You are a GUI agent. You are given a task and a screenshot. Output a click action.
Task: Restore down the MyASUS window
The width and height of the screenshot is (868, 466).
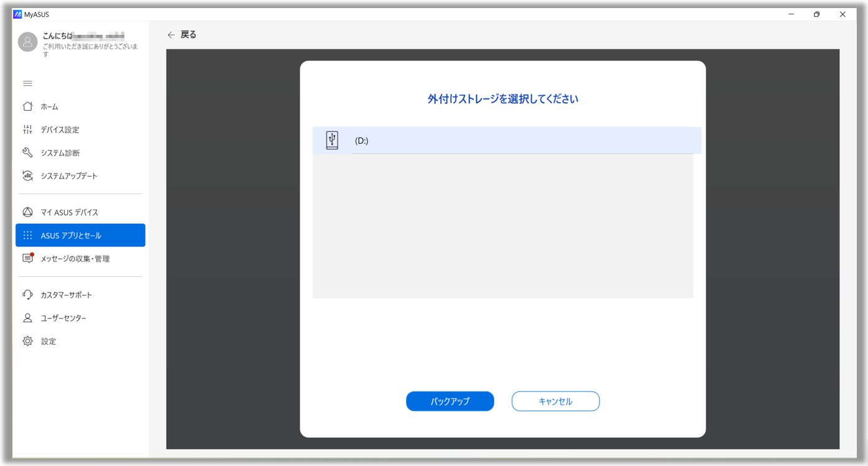click(x=816, y=14)
